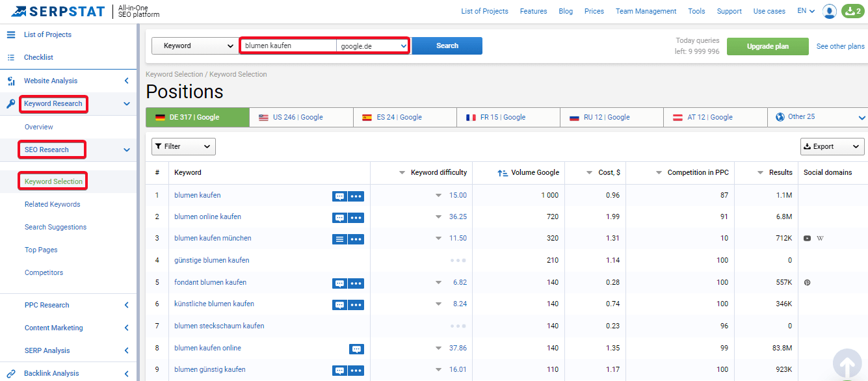Sort by the Cost, $ column

(603, 172)
